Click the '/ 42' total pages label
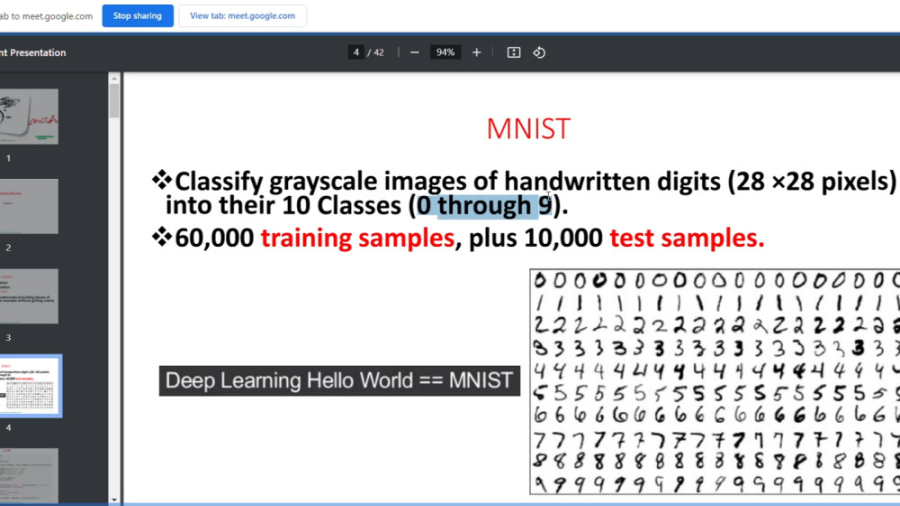Viewport: 900px width, 506px height. pyautogui.click(x=376, y=52)
